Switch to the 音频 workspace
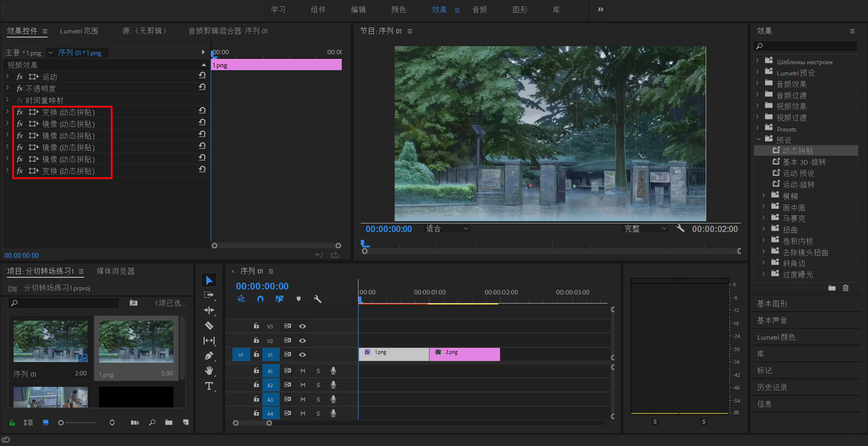Screen dimensions: 868x446 (479, 9)
